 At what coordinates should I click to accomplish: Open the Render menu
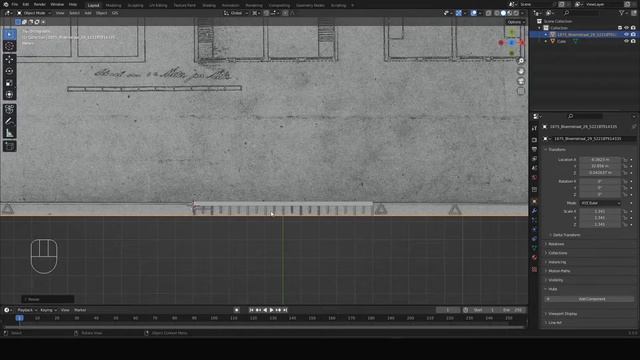[x=40, y=4]
